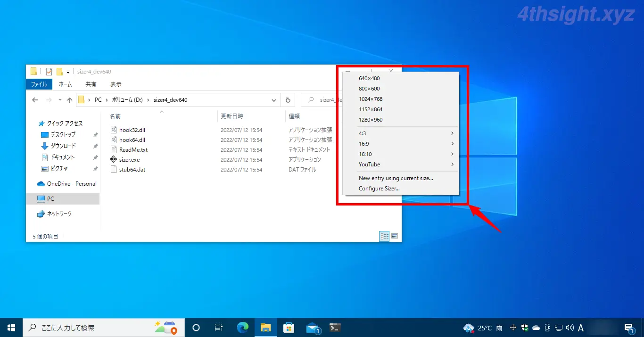Click the up-arrow to go to parent folder
The image size is (644, 337).
coord(70,99)
